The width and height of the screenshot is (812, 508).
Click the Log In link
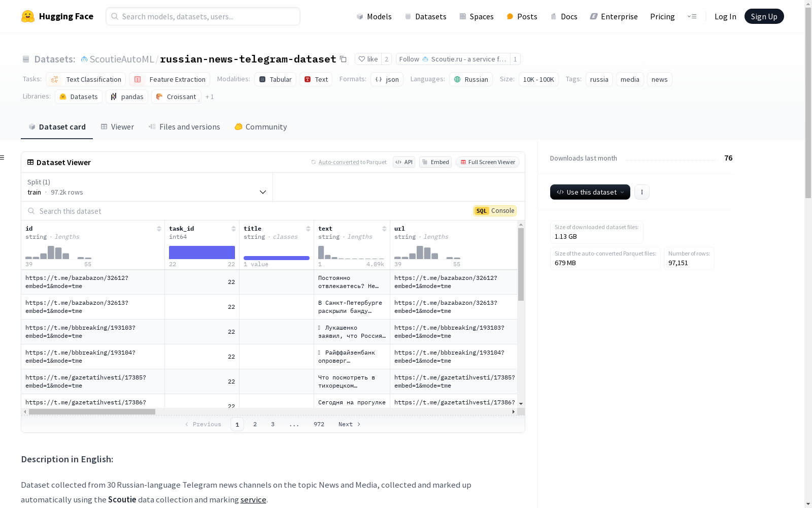pyautogui.click(x=725, y=16)
